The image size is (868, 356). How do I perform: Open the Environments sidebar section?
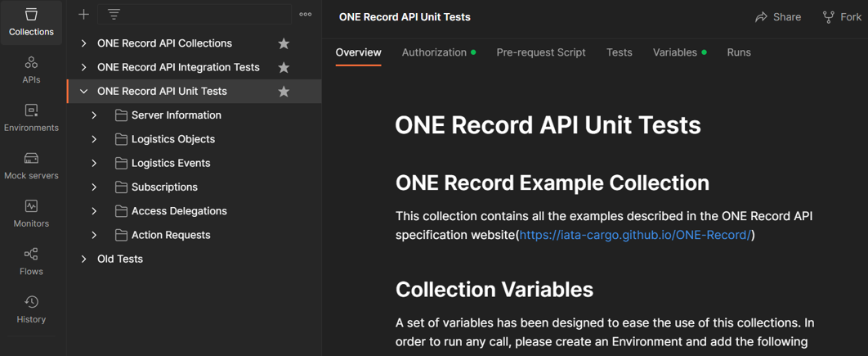point(32,118)
